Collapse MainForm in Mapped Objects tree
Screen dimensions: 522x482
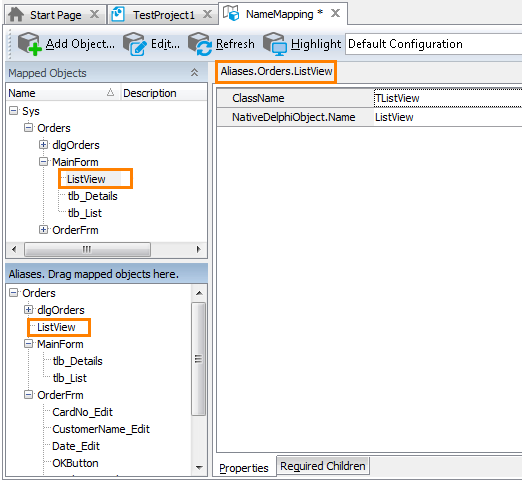(43, 162)
